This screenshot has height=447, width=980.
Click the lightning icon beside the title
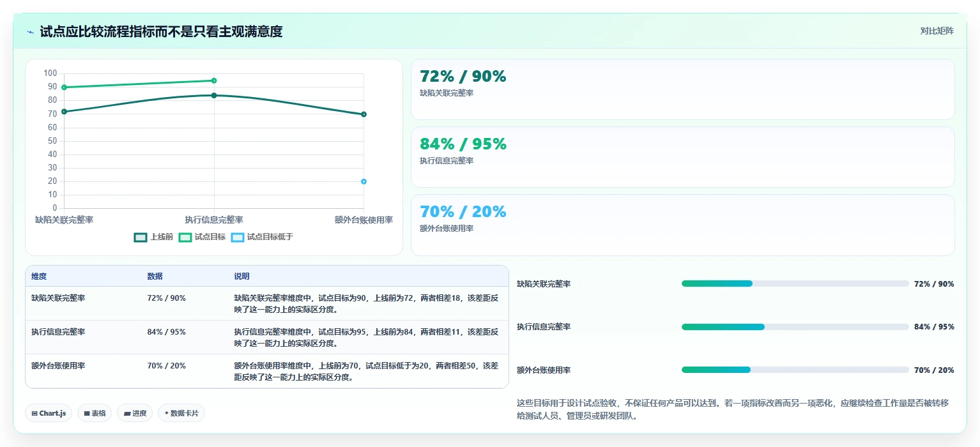(x=31, y=32)
